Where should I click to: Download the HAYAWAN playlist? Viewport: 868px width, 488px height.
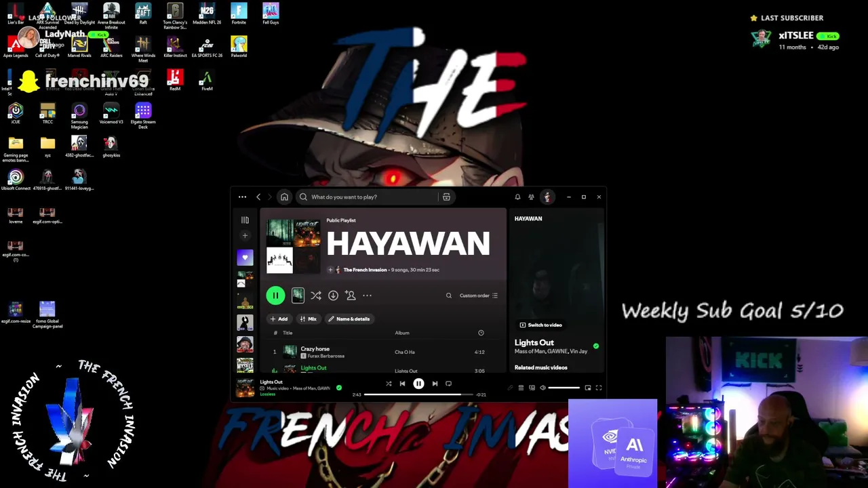333,296
